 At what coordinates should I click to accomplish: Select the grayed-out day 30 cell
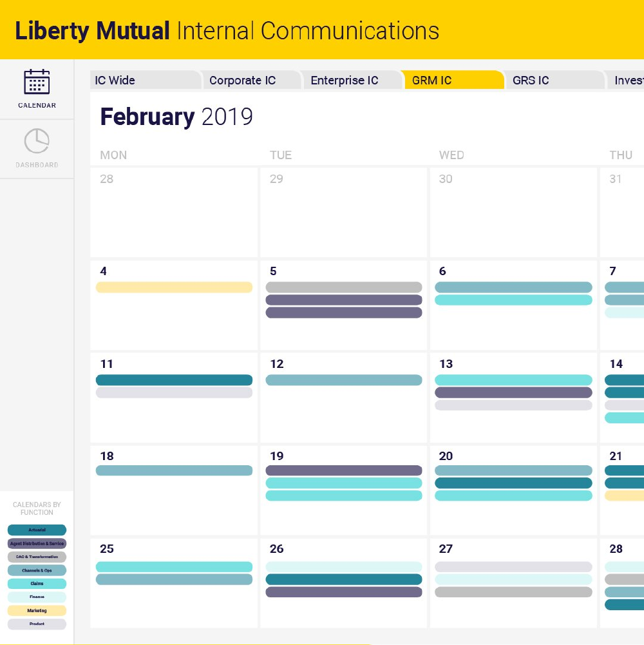pyautogui.click(x=513, y=212)
